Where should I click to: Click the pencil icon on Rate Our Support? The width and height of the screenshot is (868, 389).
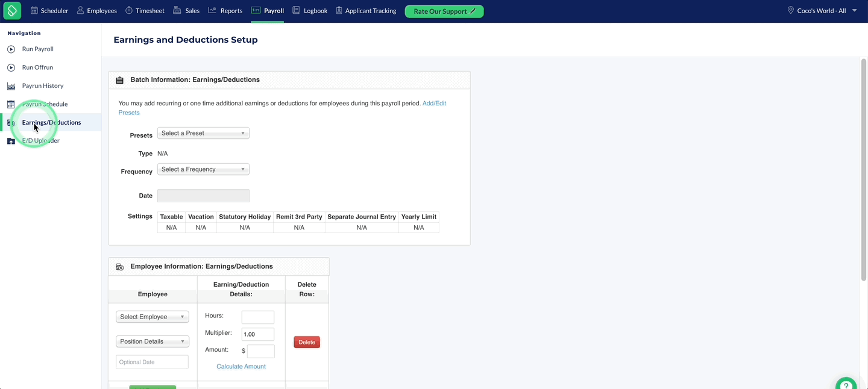[473, 11]
